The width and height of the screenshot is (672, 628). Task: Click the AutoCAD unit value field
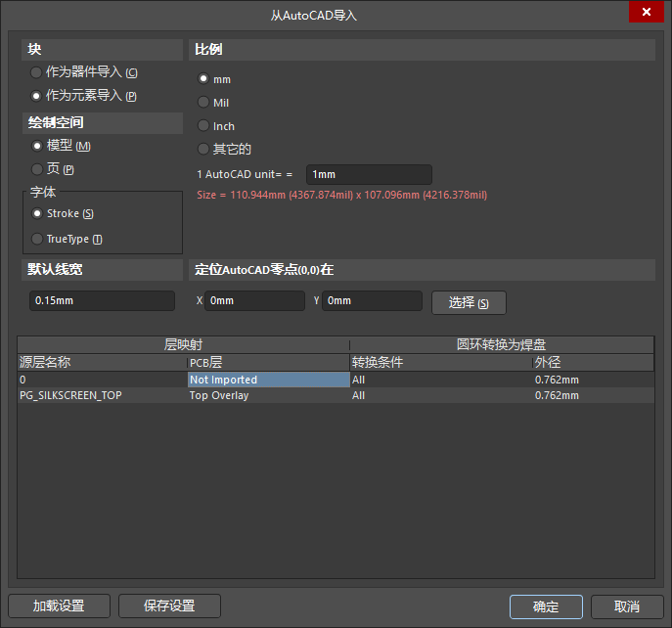369,174
